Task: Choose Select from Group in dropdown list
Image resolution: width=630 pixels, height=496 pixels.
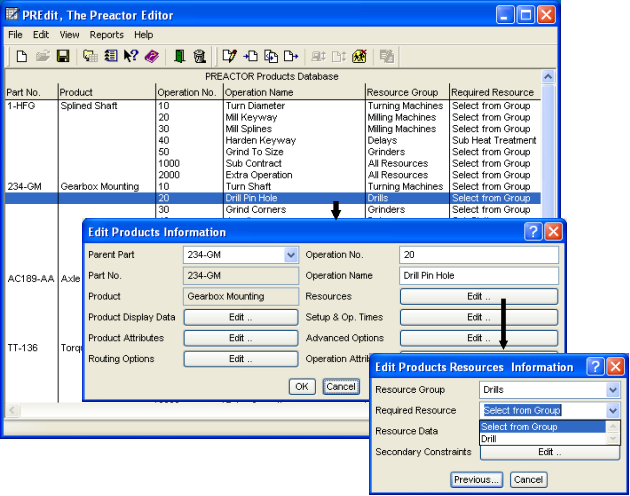Action: 542,426
